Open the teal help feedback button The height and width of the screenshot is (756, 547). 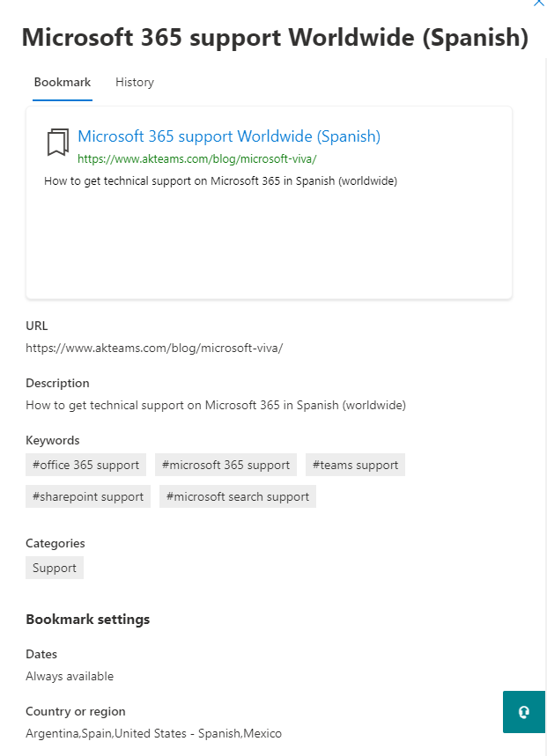pos(524,712)
